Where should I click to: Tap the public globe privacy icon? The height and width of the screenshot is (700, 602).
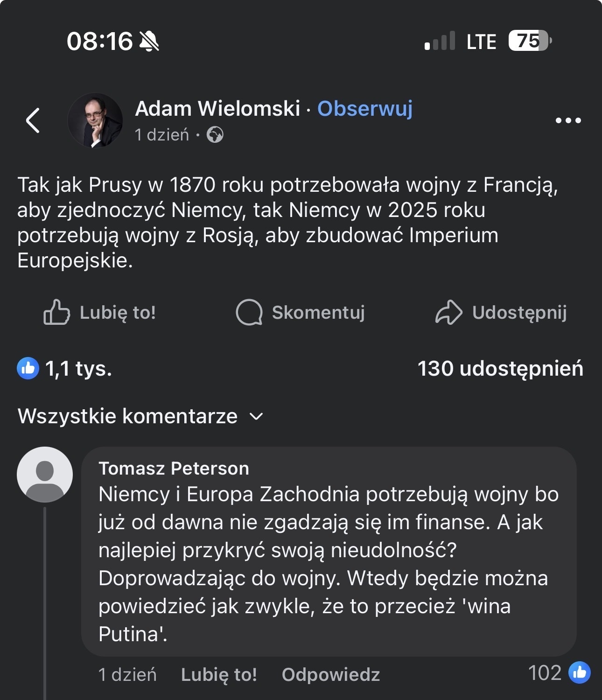point(215,135)
